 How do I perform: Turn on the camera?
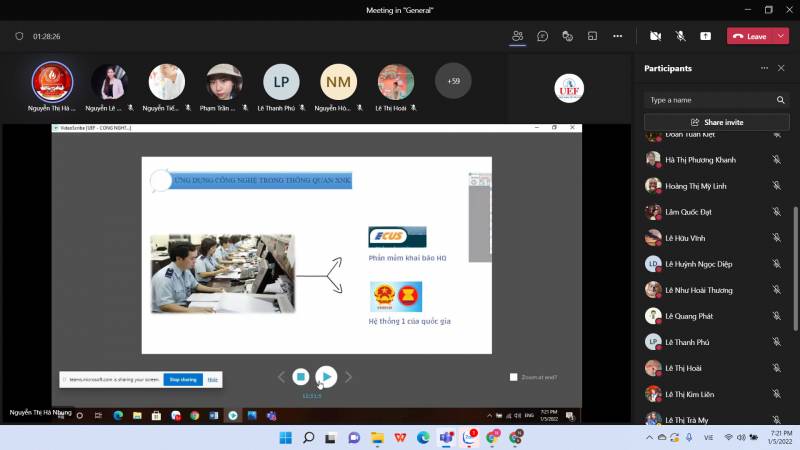655,36
